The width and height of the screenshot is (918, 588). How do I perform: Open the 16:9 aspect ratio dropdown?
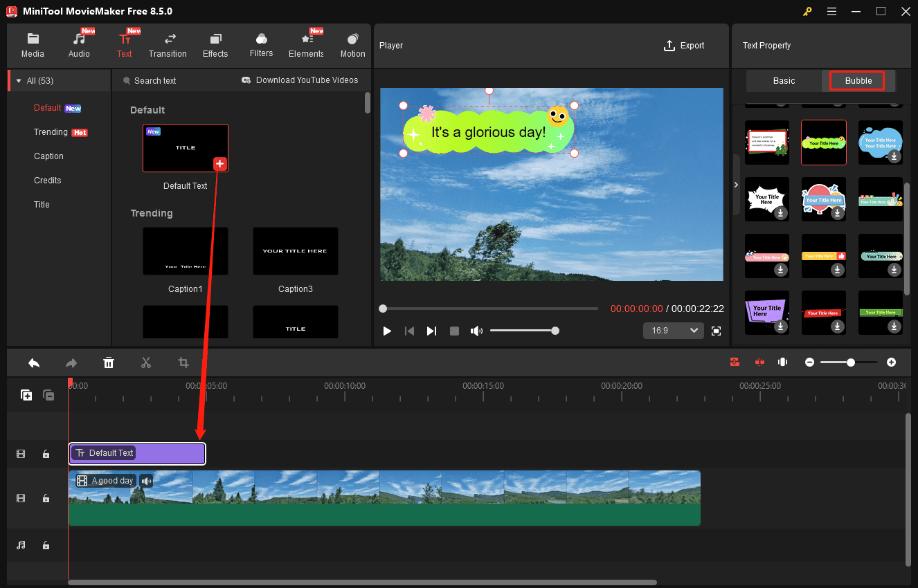(672, 331)
